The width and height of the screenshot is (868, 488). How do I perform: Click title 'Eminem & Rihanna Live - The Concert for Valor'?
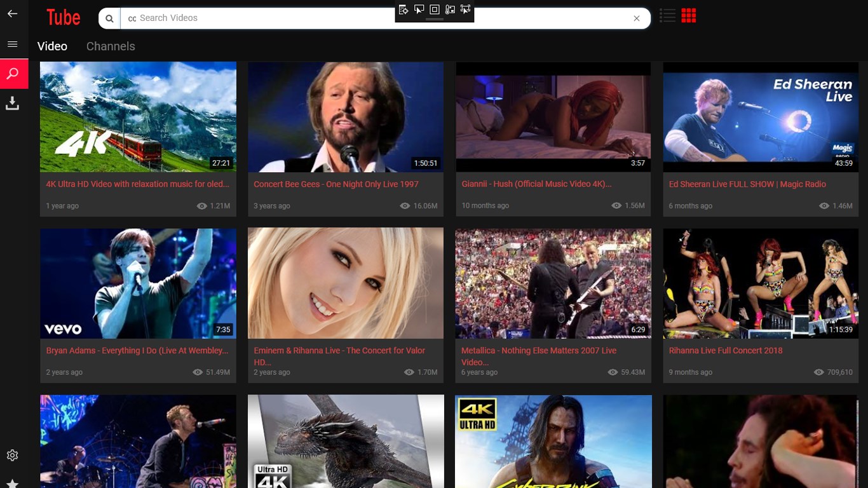coord(339,356)
